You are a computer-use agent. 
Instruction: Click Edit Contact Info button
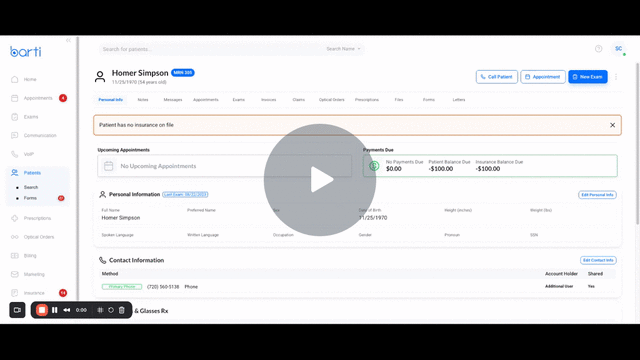598,260
